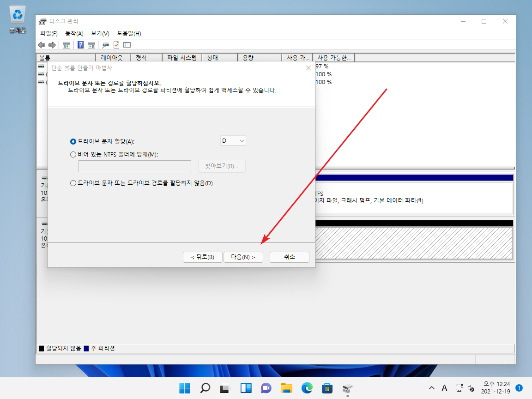Open File Explorer from the taskbar
The height and width of the screenshot is (399, 532).
(x=286, y=388)
